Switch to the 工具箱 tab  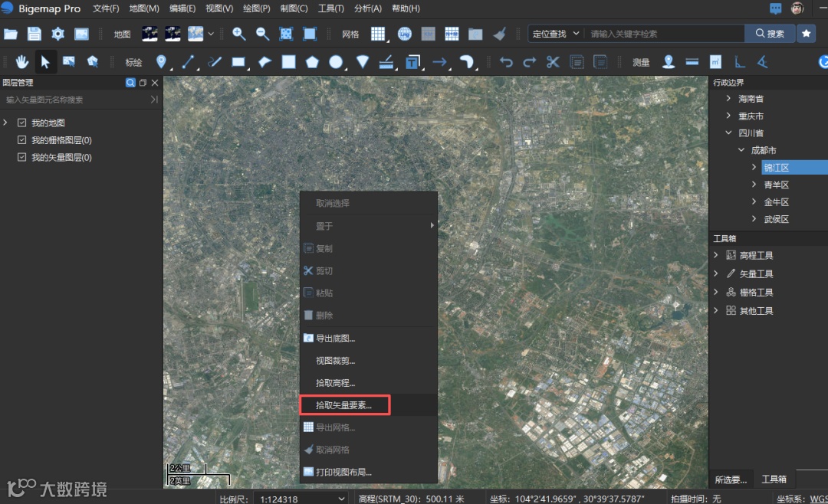[x=774, y=479]
